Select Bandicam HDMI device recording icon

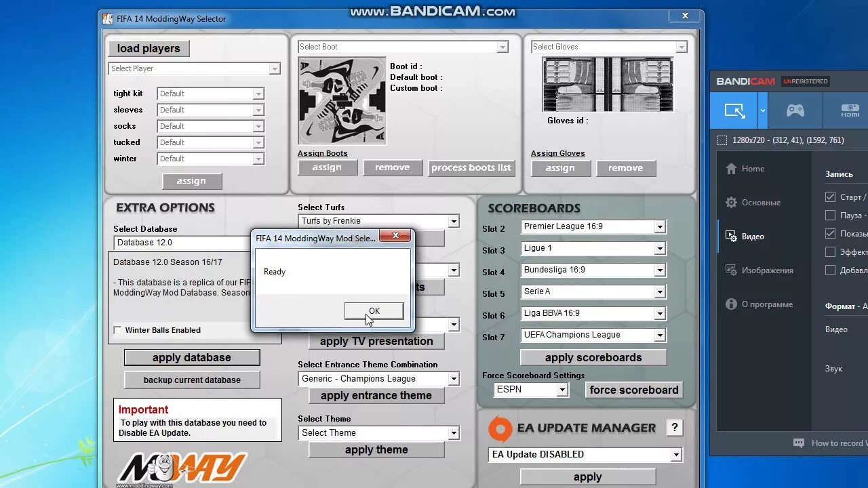tap(850, 110)
